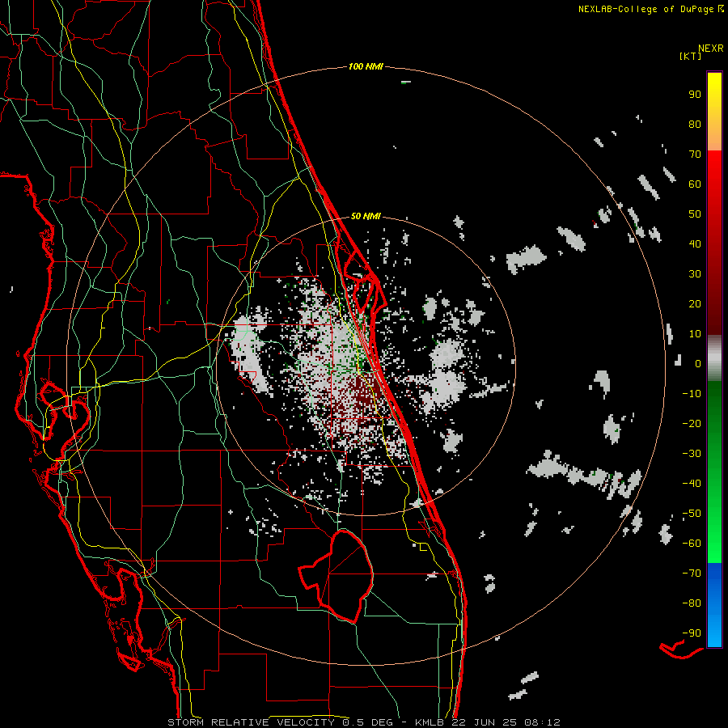Click the 50 value on the velocity scale
The image size is (728, 728).
tap(695, 214)
